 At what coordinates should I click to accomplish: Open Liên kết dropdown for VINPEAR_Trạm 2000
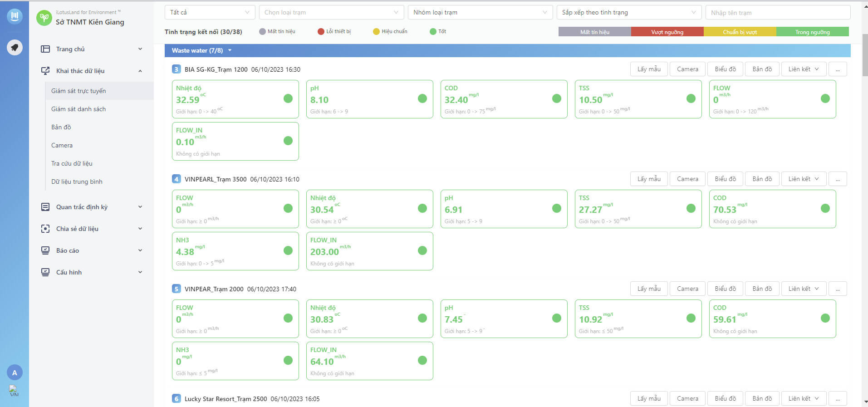(803, 289)
